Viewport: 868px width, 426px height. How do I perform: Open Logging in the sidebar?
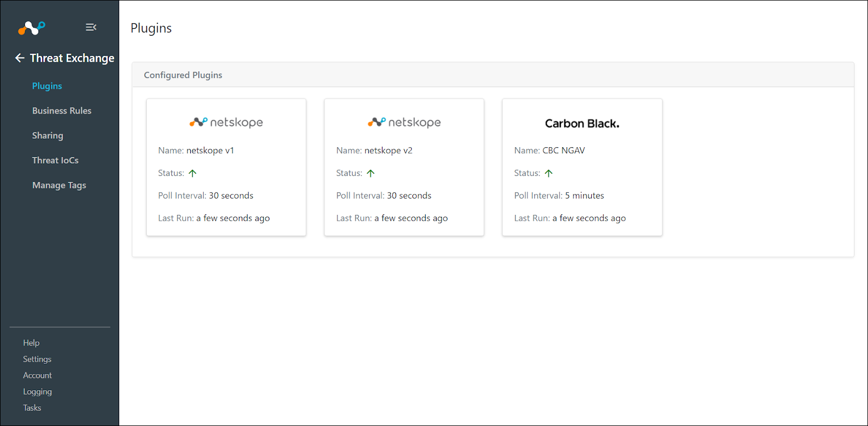[37, 391]
